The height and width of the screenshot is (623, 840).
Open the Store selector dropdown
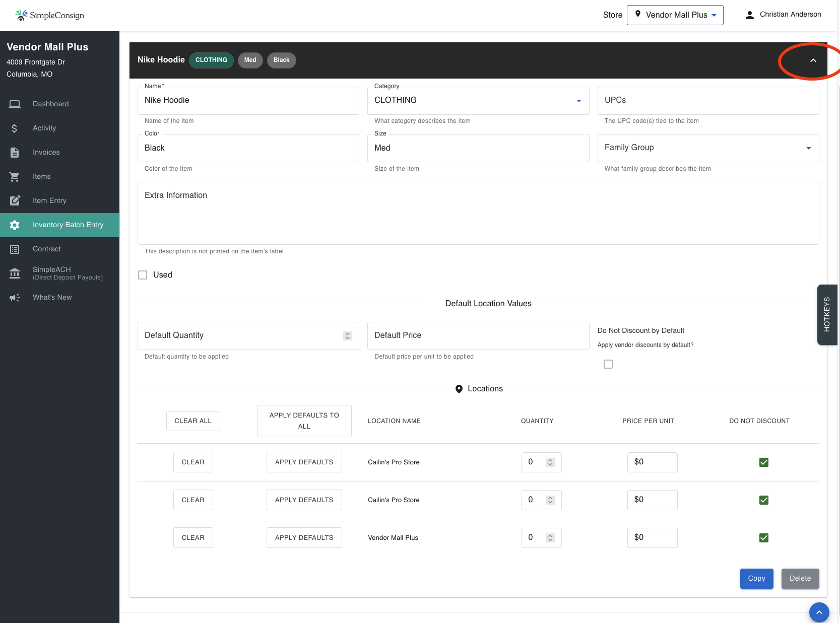(675, 15)
